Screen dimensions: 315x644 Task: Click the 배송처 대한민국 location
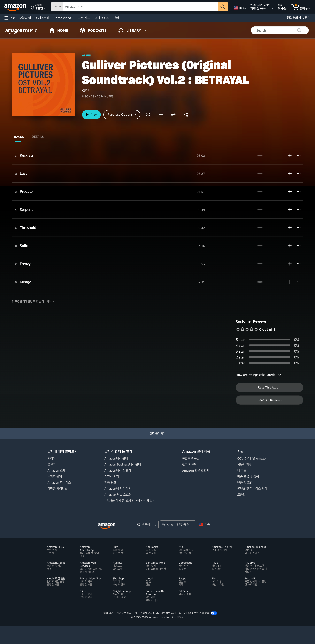38,7
